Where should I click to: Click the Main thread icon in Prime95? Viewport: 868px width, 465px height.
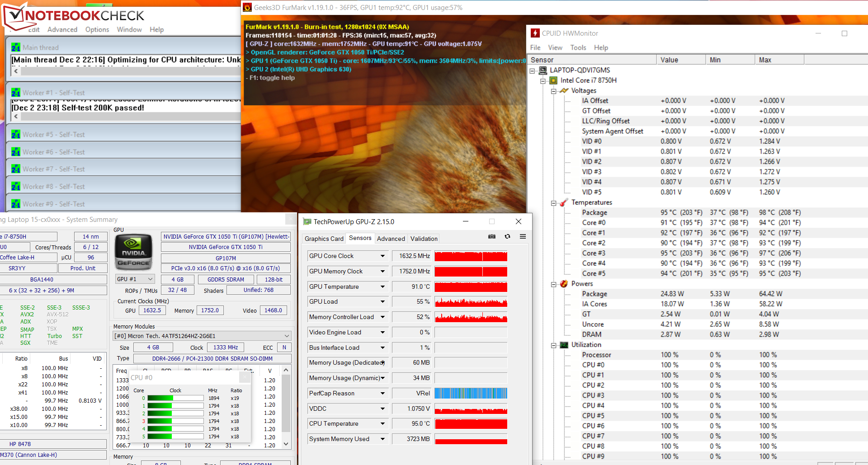tap(16, 47)
